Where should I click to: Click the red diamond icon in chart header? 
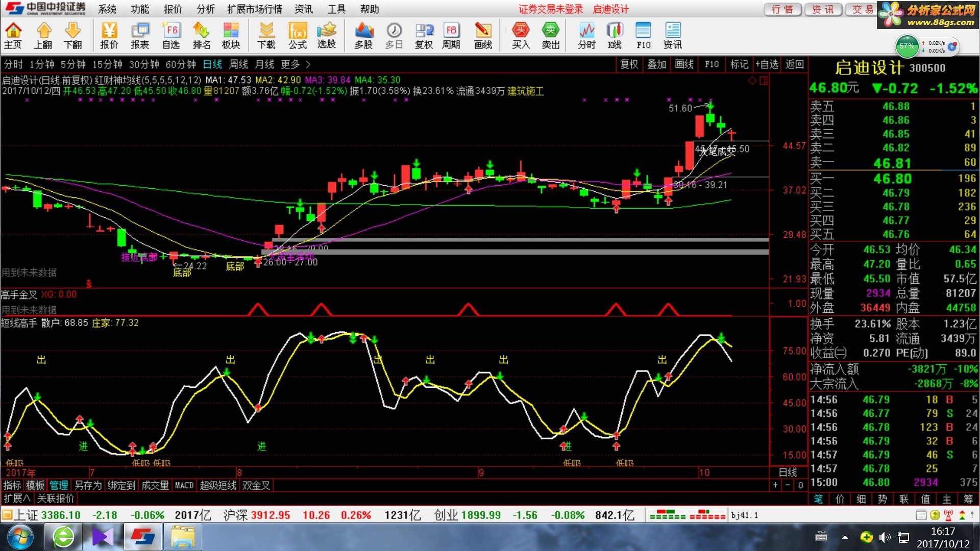coord(752,81)
